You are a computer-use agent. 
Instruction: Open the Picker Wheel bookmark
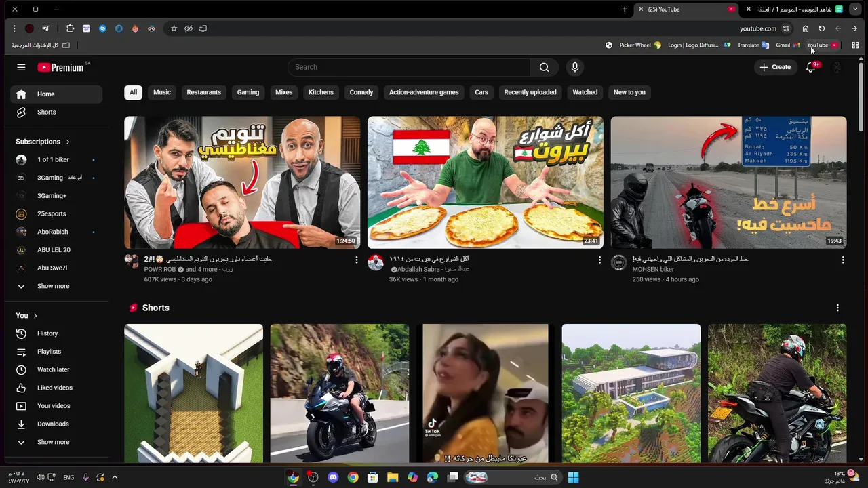[640, 45]
